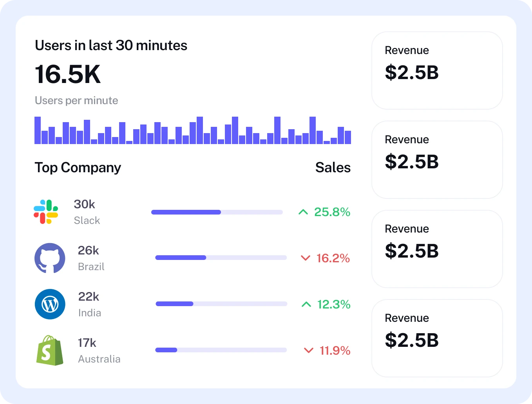This screenshot has height=404, width=532.
Task: Click the Top Company heading
Action: point(78,168)
